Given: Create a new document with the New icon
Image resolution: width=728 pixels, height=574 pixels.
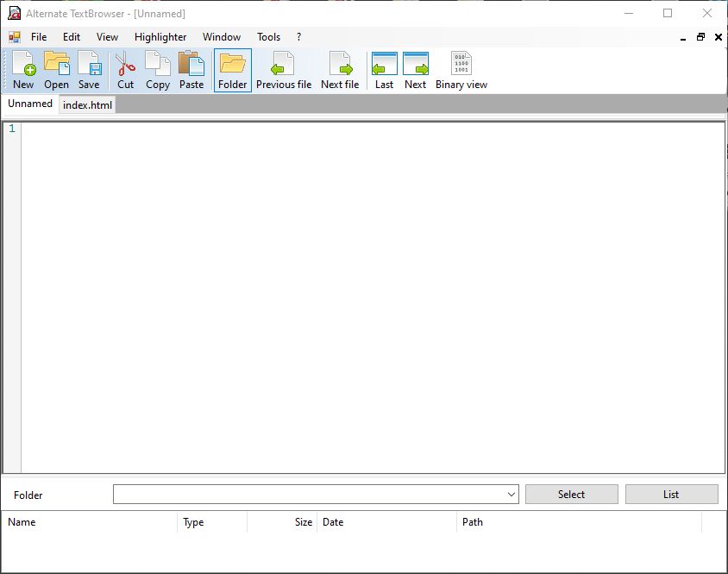Looking at the screenshot, I should tap(22, 69).
